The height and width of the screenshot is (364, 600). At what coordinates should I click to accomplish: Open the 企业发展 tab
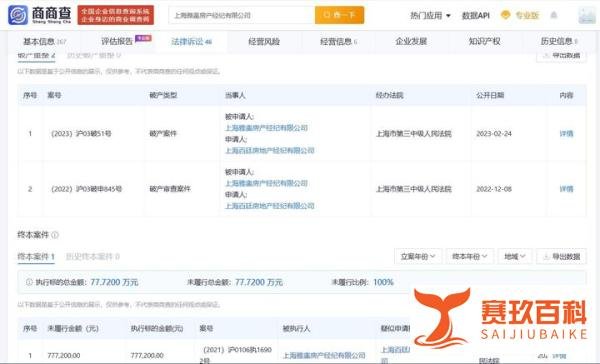tap(411, 41)
